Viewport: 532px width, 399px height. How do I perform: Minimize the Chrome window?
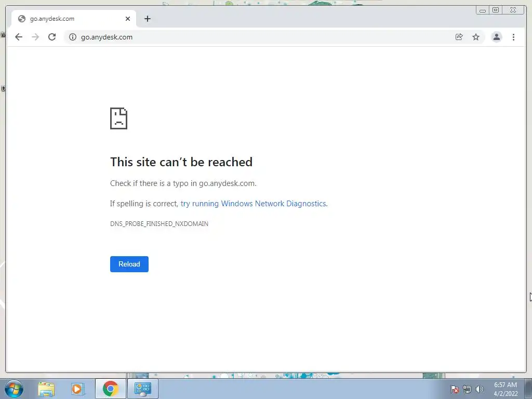pyautogui.click(x=483, y=10)
